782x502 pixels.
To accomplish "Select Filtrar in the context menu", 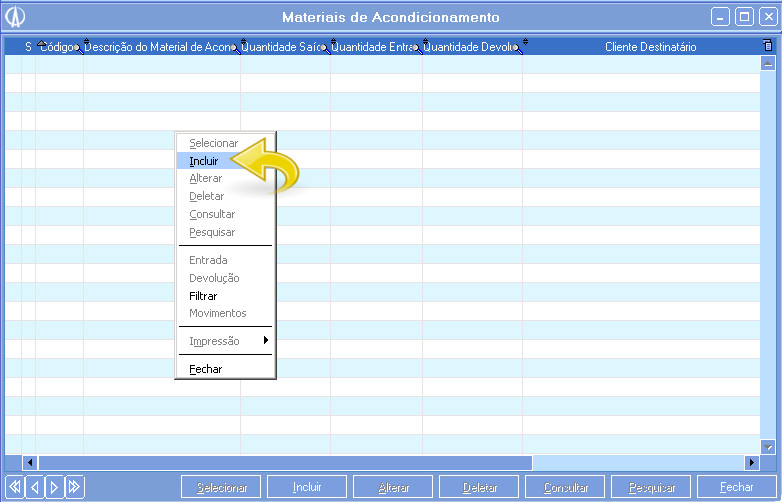I will click(203, 296).
